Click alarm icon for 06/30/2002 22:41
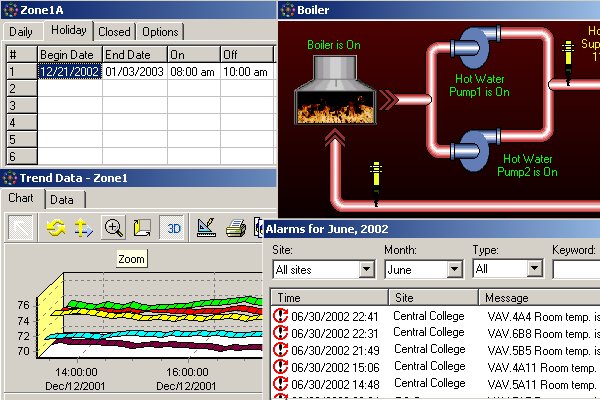Viewport: 600px width, 400px height. (x=280, y=316)
